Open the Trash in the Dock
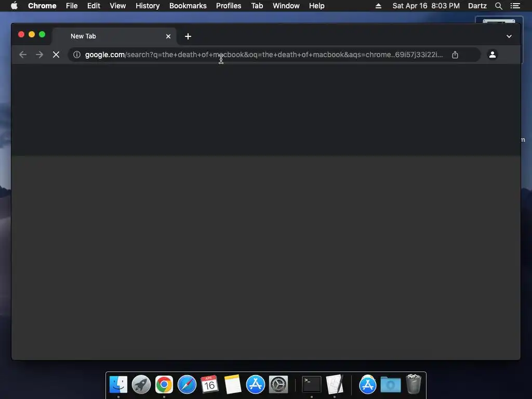 (x=413, y=384)
